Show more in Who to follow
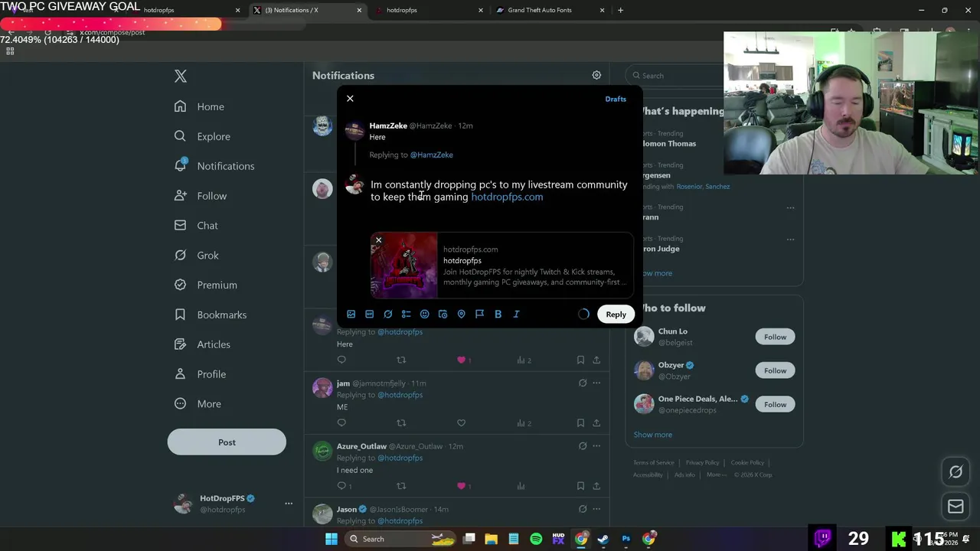Image resolution: width=980 pixels, height=551 pixels. (x=653, y=435)
